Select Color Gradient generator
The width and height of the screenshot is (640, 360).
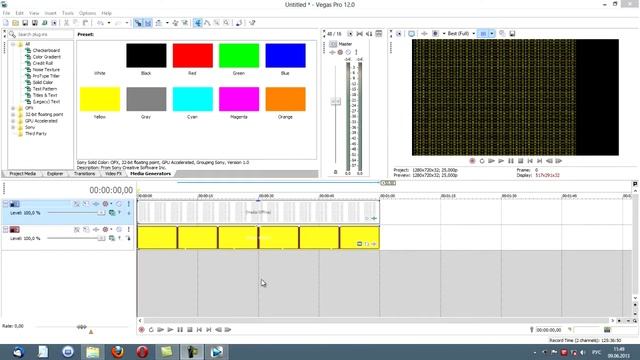(47, 57)
